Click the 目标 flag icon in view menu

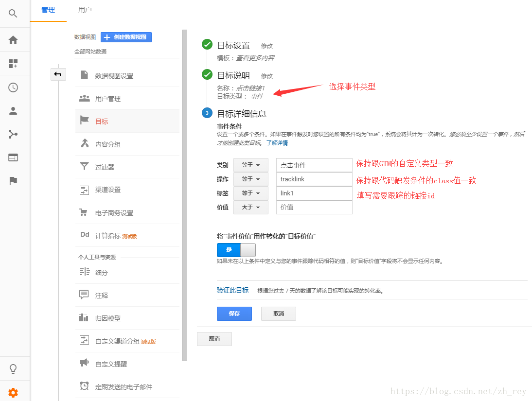[84, 120]
